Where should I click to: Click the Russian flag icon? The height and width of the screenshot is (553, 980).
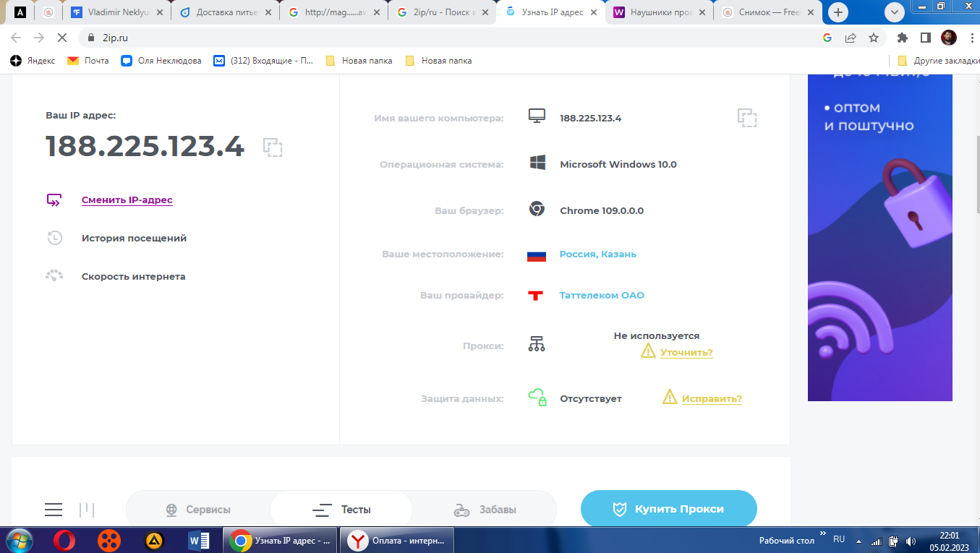[x=537, y=255]
